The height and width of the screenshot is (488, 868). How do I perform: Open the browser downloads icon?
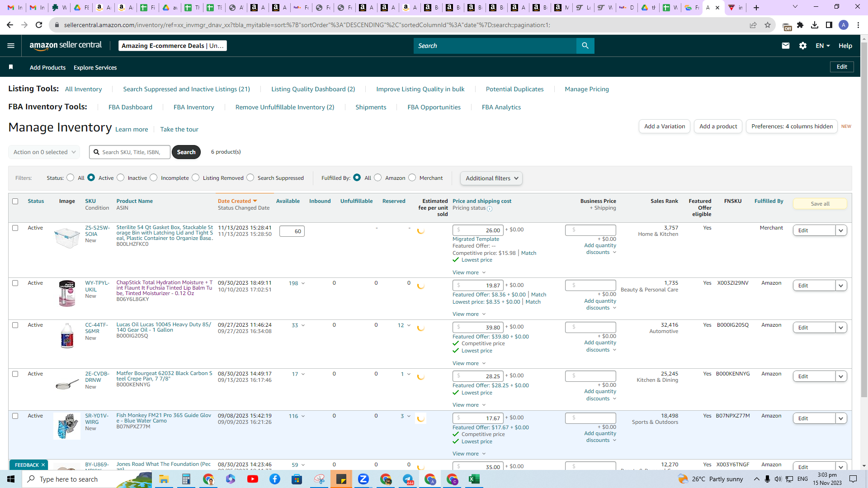point(815,25)
